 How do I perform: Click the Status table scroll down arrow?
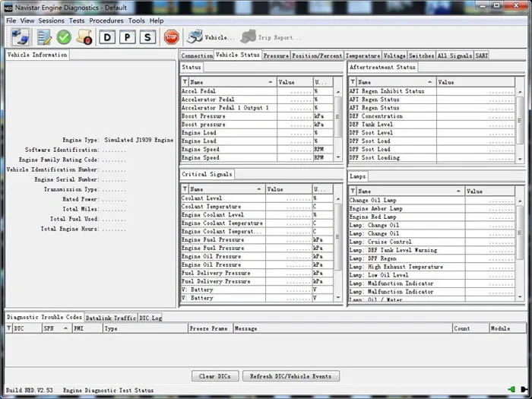coord(338,157)
